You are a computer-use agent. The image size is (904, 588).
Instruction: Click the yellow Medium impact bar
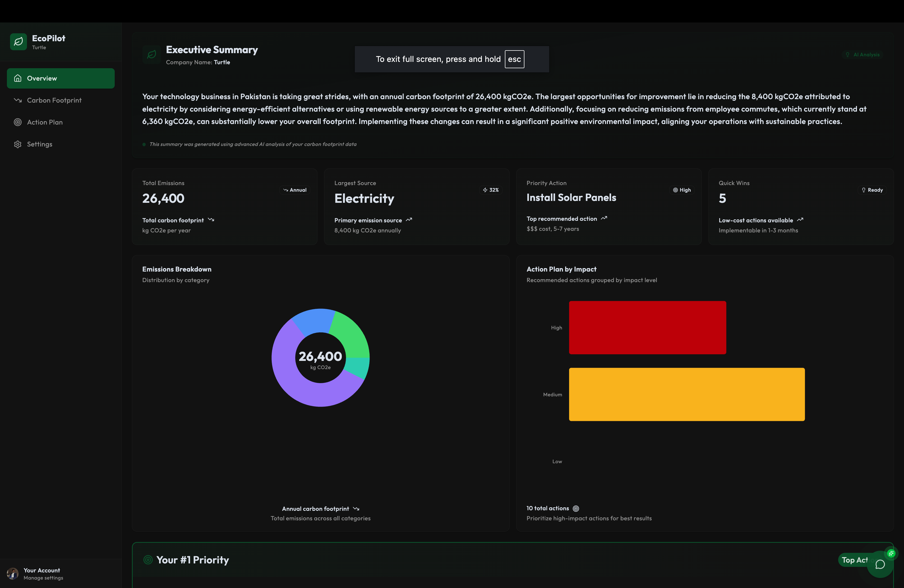[686, 394]
